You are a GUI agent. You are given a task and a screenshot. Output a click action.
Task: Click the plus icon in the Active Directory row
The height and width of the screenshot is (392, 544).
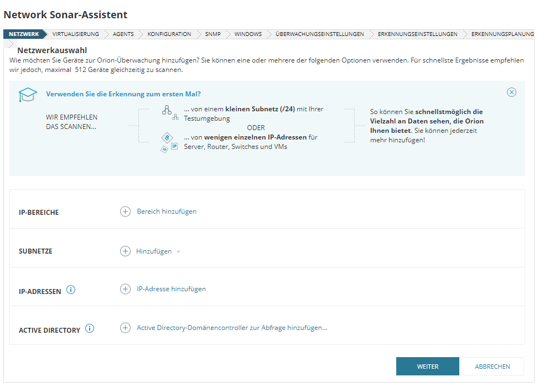(125, 328)
